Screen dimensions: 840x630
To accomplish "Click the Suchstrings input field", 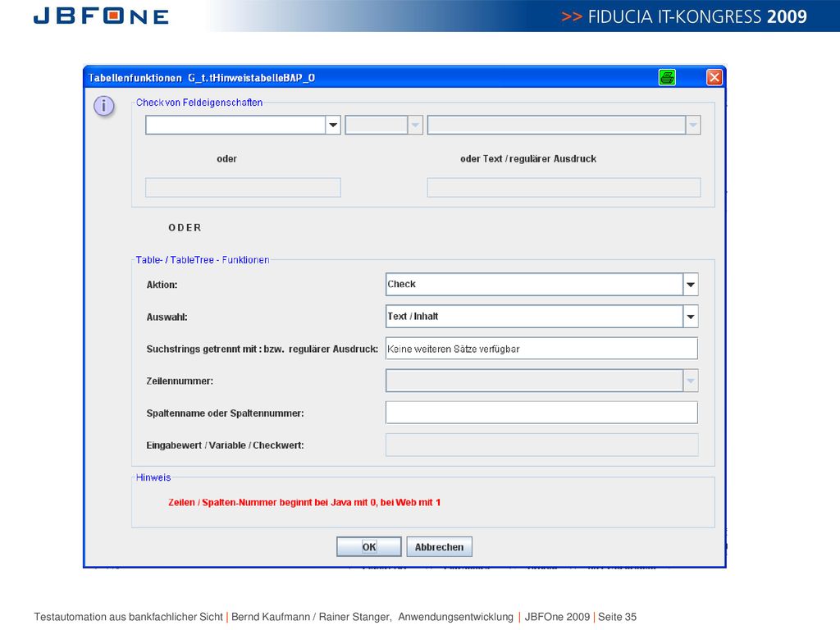I will pyautogui.click(x=541, y=348).
